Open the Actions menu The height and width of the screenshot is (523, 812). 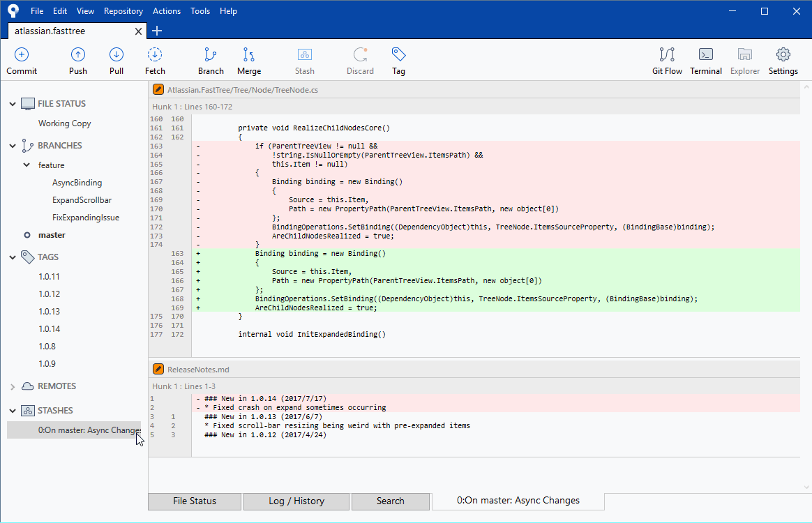pos(167,11)
